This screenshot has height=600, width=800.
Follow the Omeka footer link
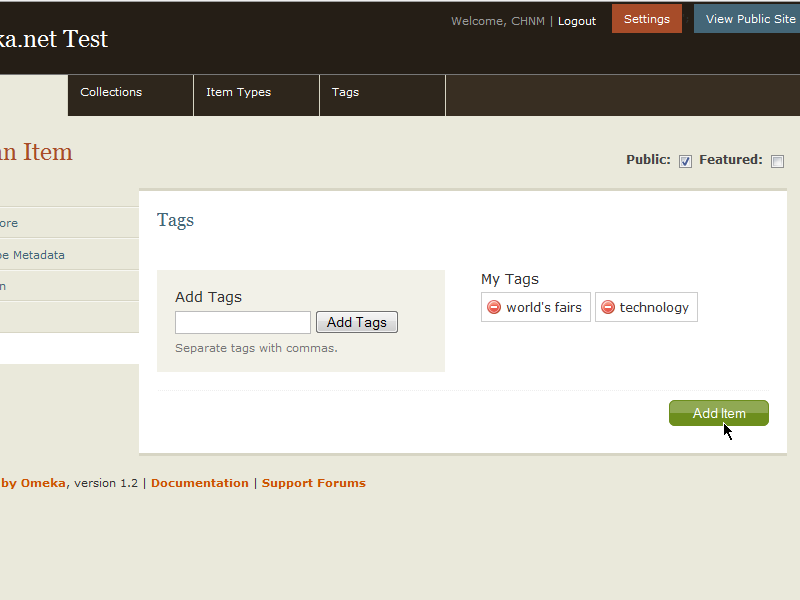point(33,483)
